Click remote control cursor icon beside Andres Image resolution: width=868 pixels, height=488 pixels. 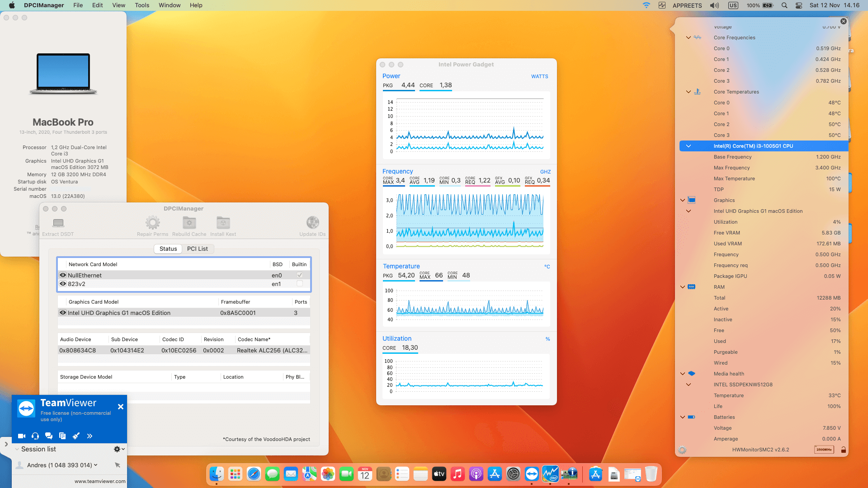coord(118,465)
